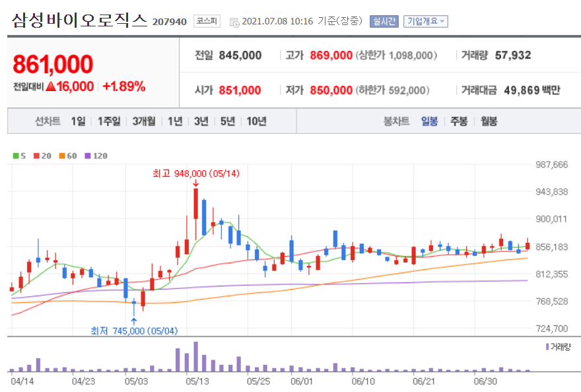The image size is (581, 392).
Task: Switch to the 3개월 line chart
Action: click(144, 121)
